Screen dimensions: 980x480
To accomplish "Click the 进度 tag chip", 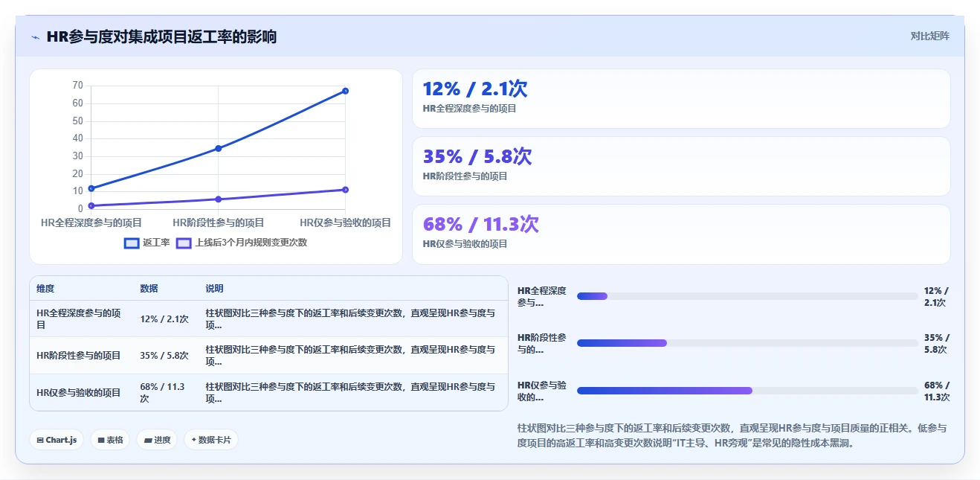I will 157,440.
